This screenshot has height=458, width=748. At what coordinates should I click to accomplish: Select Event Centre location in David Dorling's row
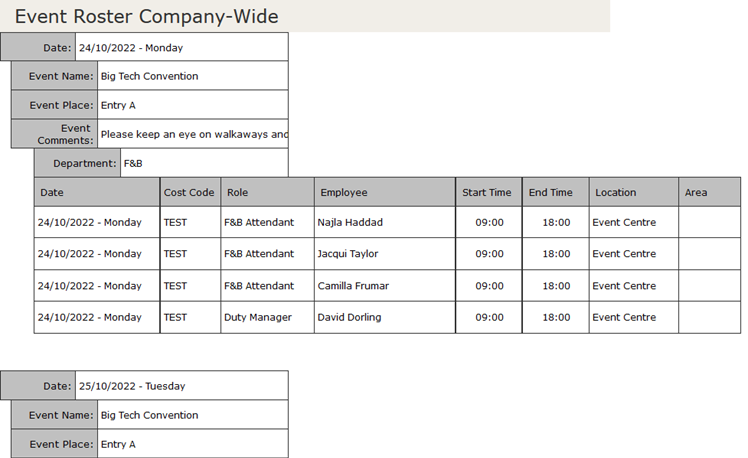[624, 317]
